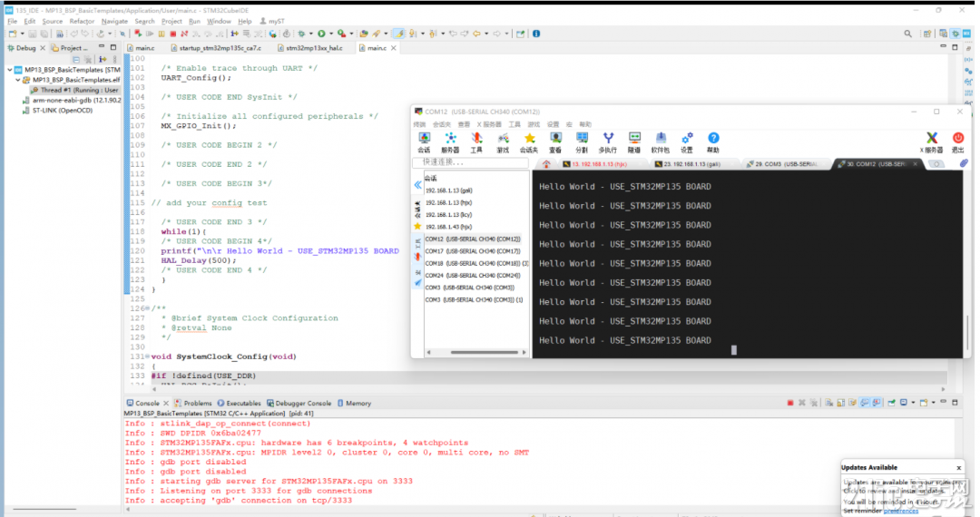Open the 服务器 icon in serial tool

tap(450, 142)
